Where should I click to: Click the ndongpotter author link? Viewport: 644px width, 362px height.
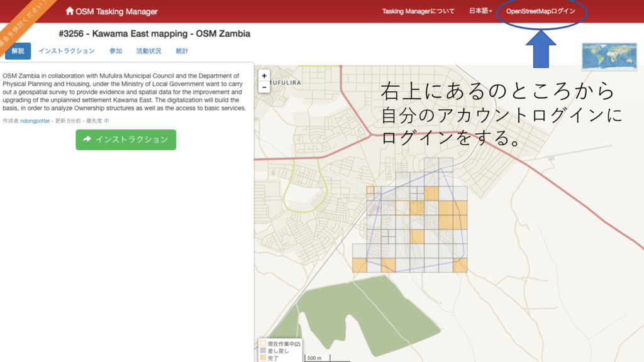pyautogui.click(x=35, y=121)
